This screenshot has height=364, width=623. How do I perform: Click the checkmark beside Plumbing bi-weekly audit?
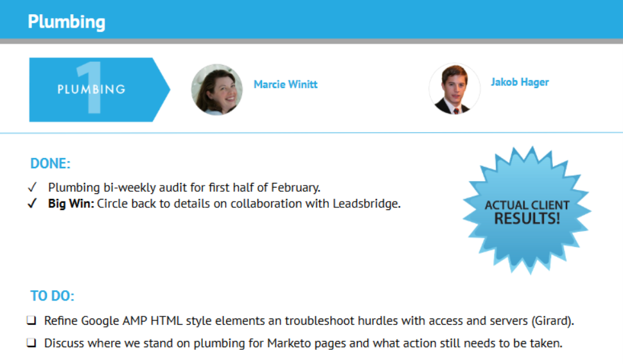coord(32,188)
